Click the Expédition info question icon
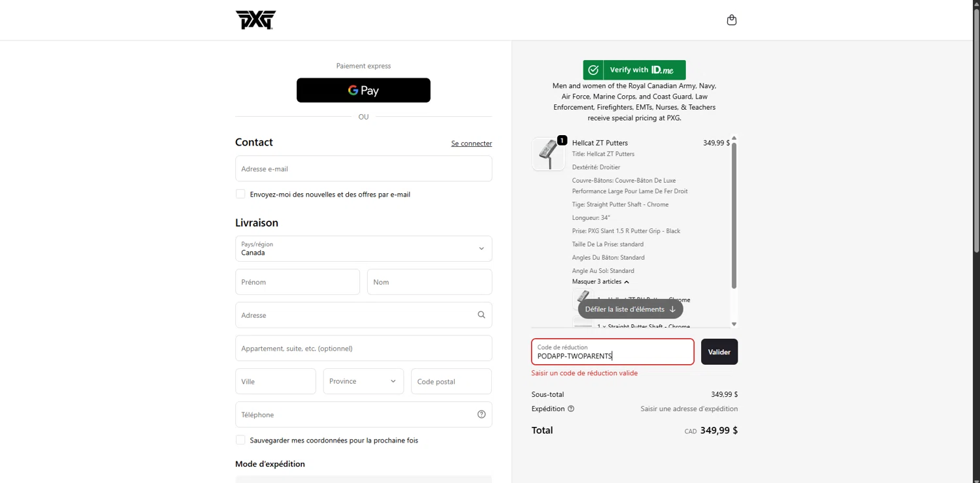 tap(571, 409)
